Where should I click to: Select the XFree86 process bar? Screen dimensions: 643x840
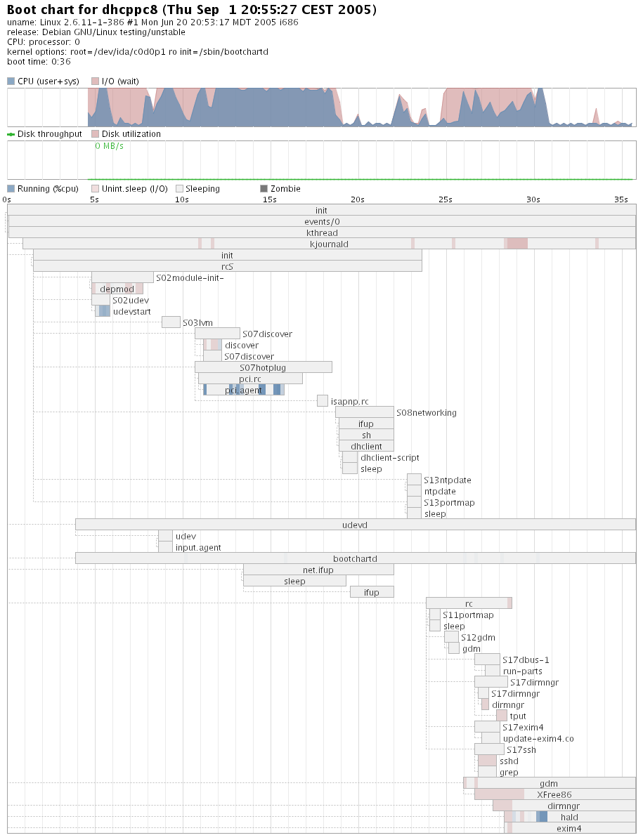(x=554, y=794)
